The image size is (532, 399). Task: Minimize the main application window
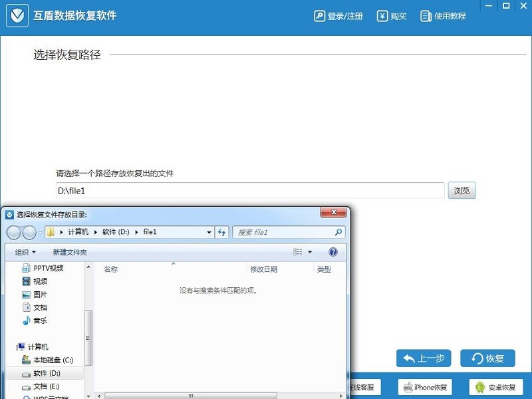[489, 5]
